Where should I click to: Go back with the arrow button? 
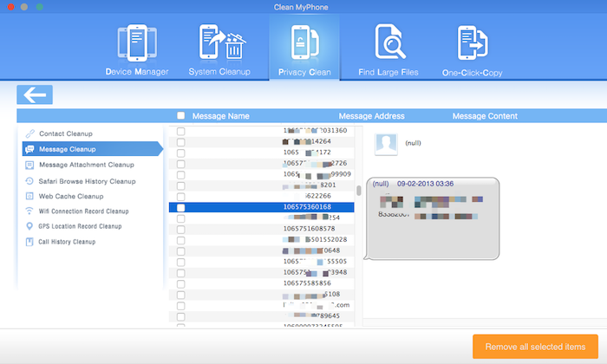pos(35,94)
